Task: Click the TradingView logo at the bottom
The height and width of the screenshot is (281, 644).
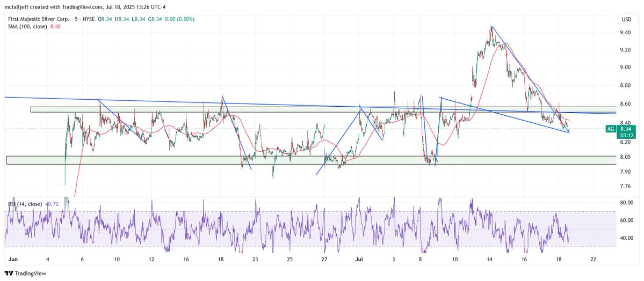Action: click(x=25, y=273)
